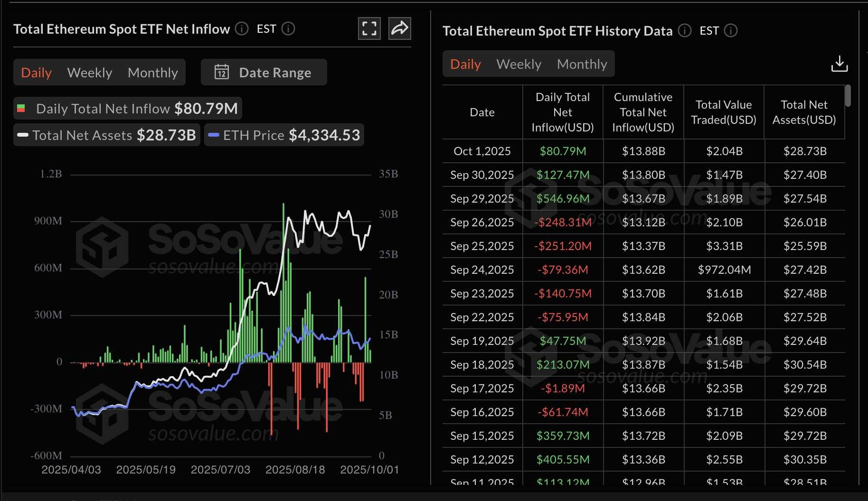Click the calendar icon in Date Range button

click(221, 72)
